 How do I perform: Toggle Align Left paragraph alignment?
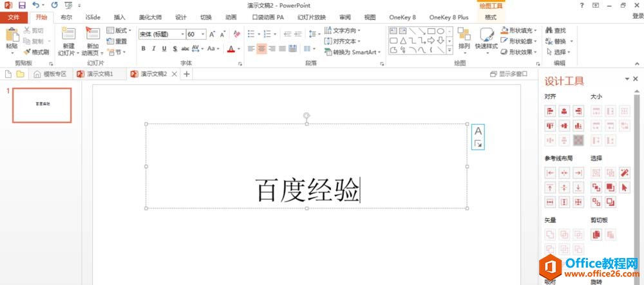coord(251,48)
